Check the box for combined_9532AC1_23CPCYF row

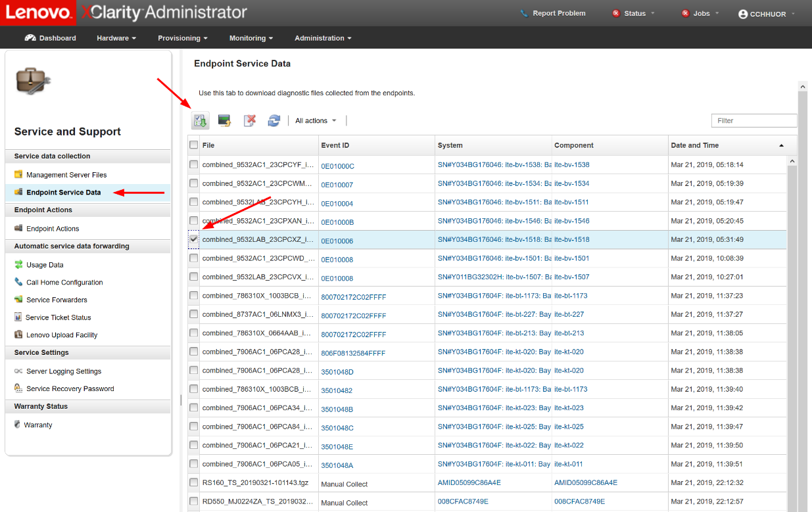tap(194, 164)
